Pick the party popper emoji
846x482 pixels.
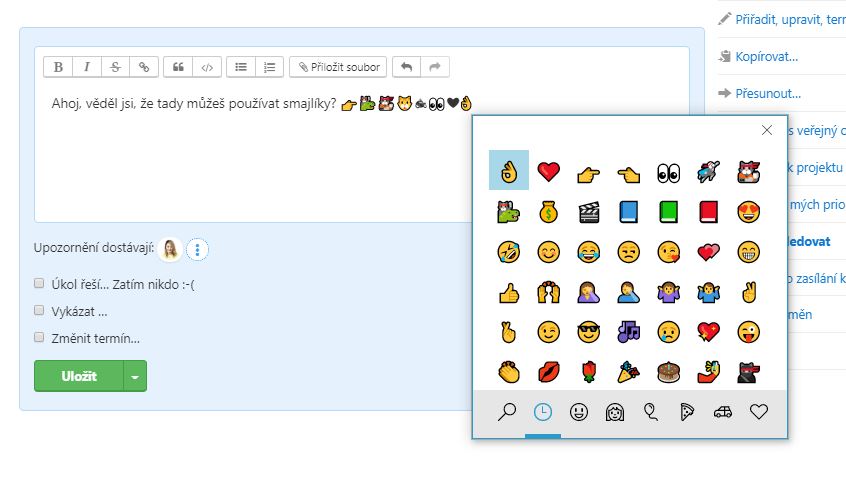[629, 372]
